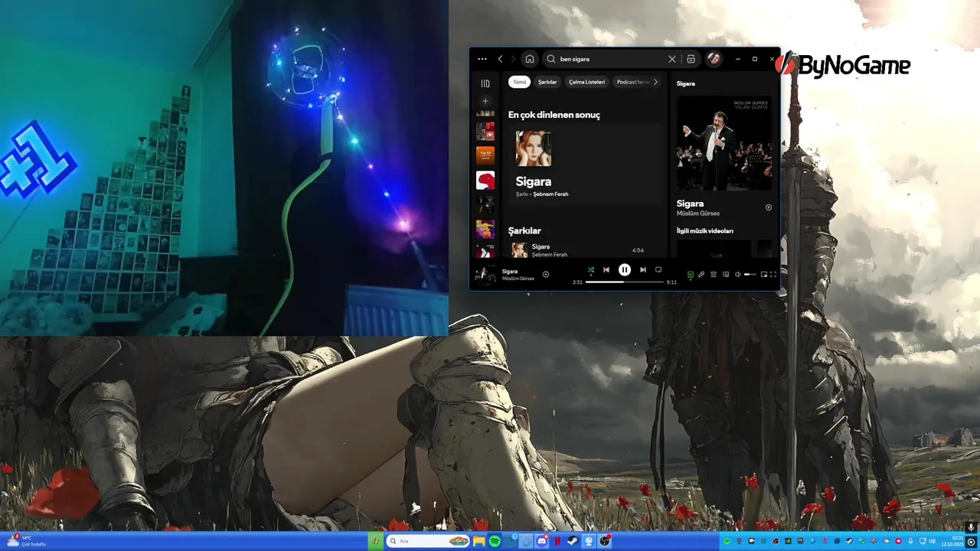This screenshot has height=551, width=980.
Task: Open Steam from the taskbar
Action: pyautogui.click(x=573, y=541)
